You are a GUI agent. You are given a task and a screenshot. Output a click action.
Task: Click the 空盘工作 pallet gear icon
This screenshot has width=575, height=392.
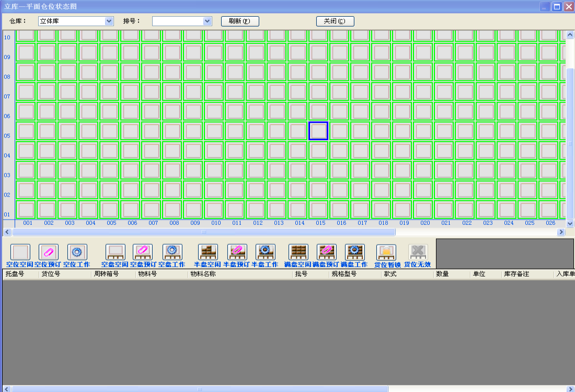tap(172, 252)
